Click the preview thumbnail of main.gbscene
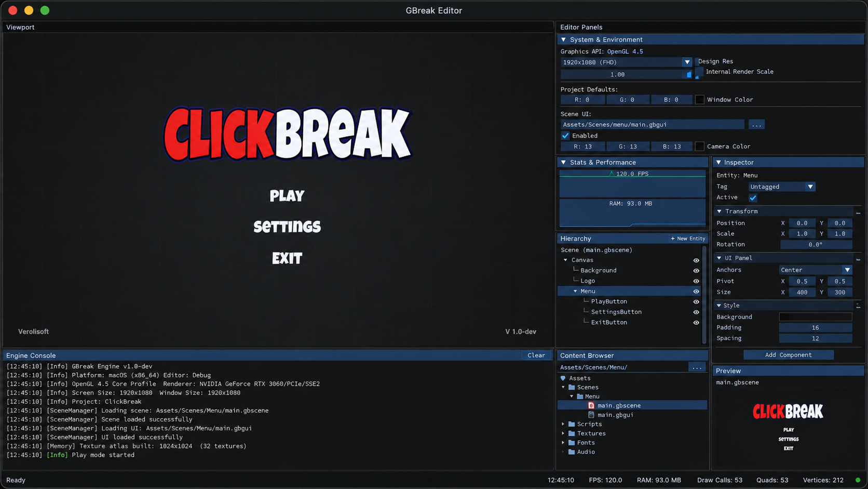 788,427
